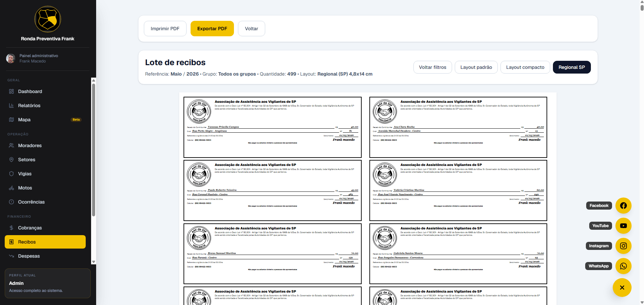Open the Instagram round icon button

point(623,246)
